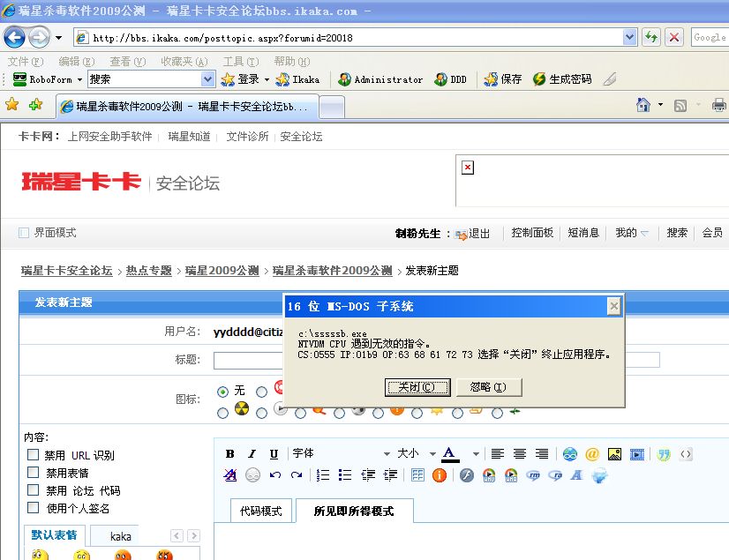This screenshot has height=560, width=729.
Task: Click the browser Back arrow button
Action: pos(14,38)
